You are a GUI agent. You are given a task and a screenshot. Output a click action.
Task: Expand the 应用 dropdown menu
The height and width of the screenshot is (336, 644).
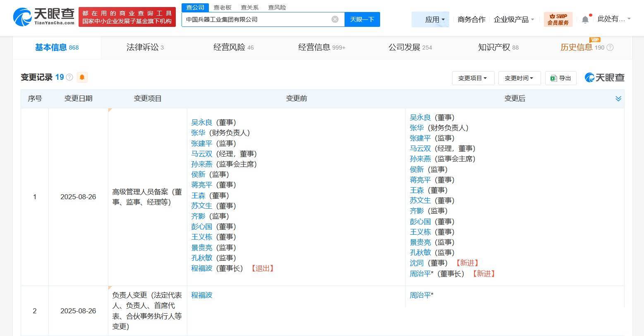431,19
